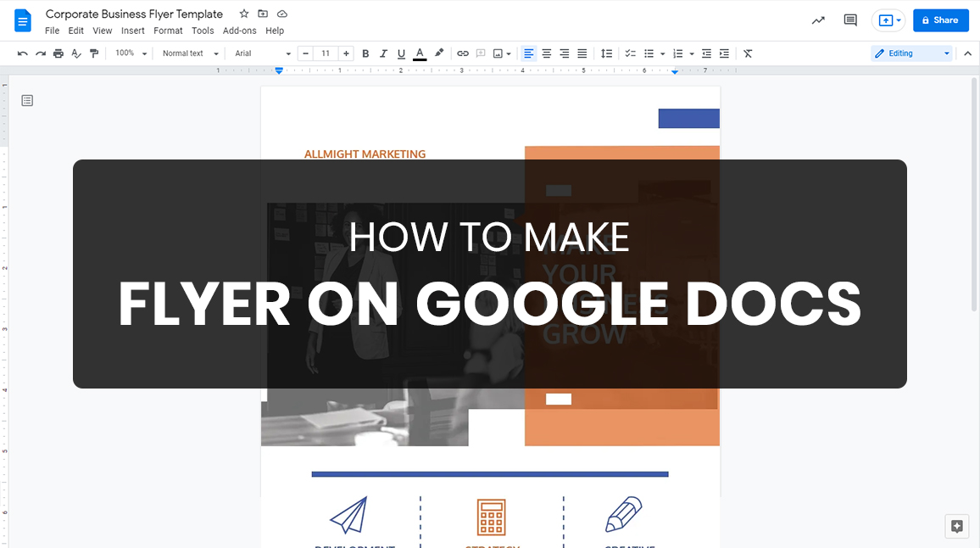Set text color with the text color swatch
The image size is (980, 548).
pos(419,53)
